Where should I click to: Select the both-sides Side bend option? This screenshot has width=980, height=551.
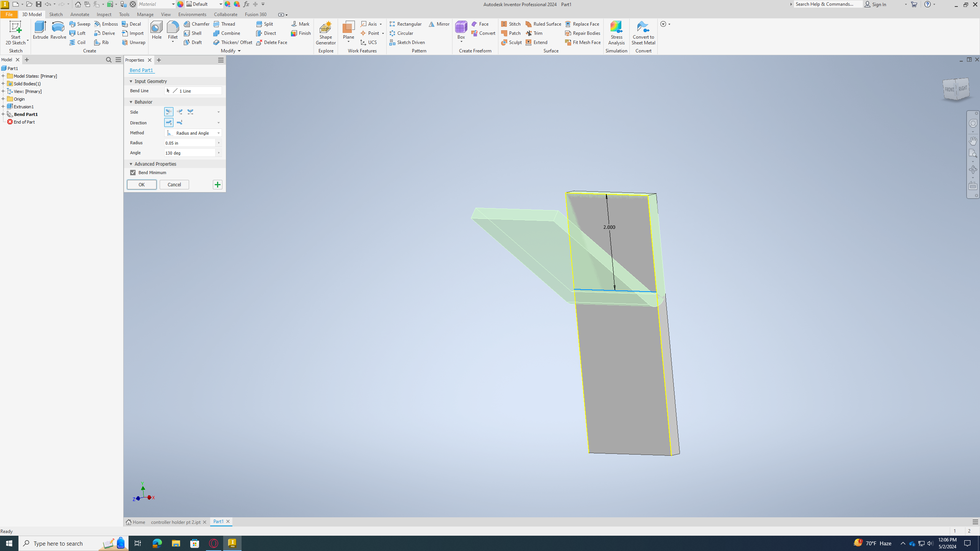pyautogui.click(x=190, y=112)
